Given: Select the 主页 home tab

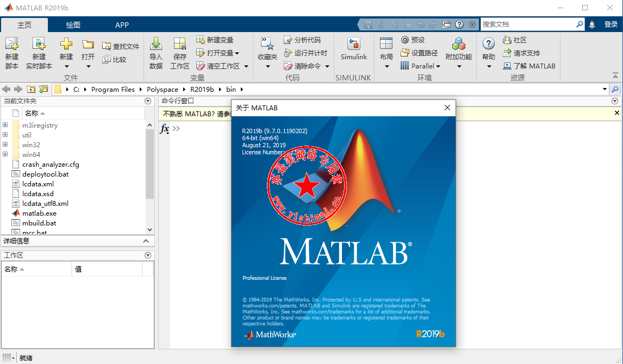Looking at the screenshot, I should point(24,24).
